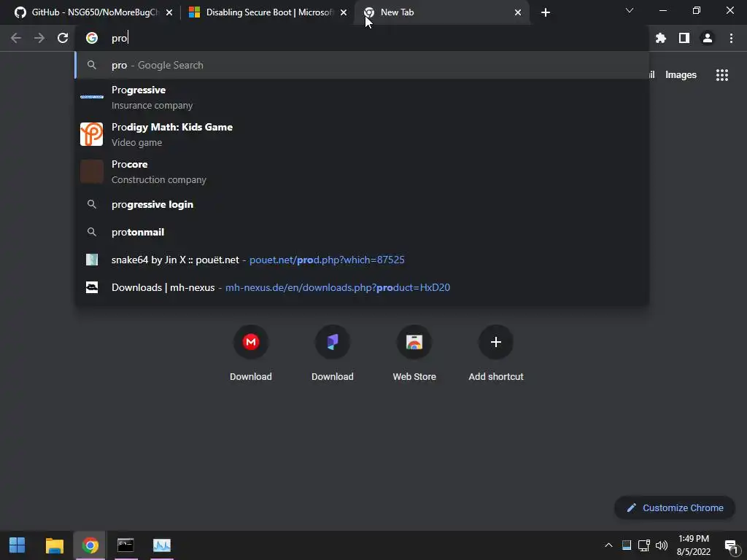The width and height of the screenshot is (747, 560).
Task: Click the Google icon in address bar
Action: pos(92,38)
